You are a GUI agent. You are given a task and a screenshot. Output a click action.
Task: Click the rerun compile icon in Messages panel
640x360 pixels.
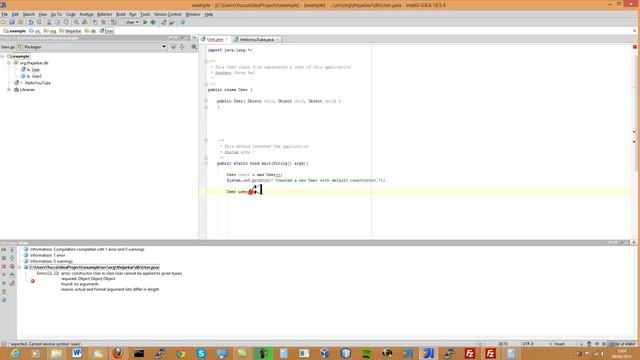point(4,249)
